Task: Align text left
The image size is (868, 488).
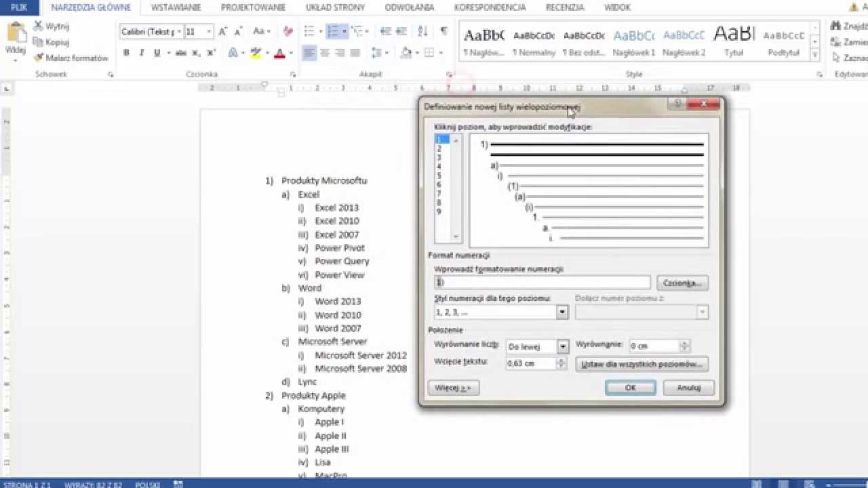Action: click(x=309, y=53)
